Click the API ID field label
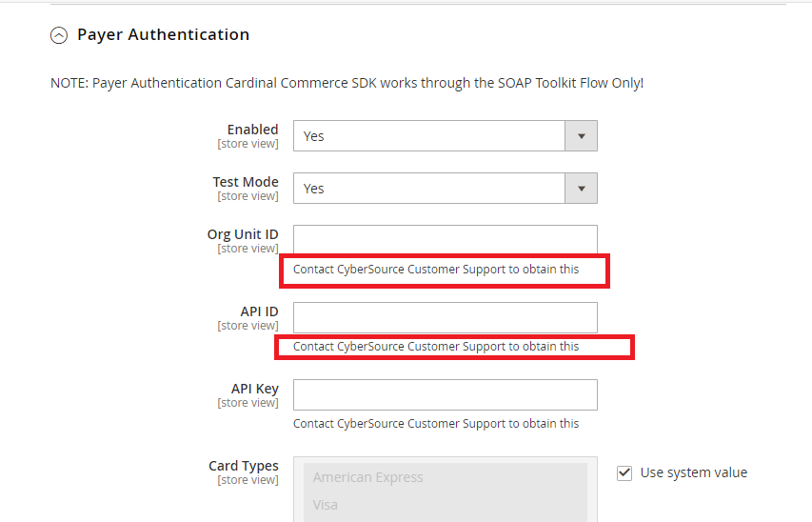Screen dimensions: 812x522 tap(259, 311)
